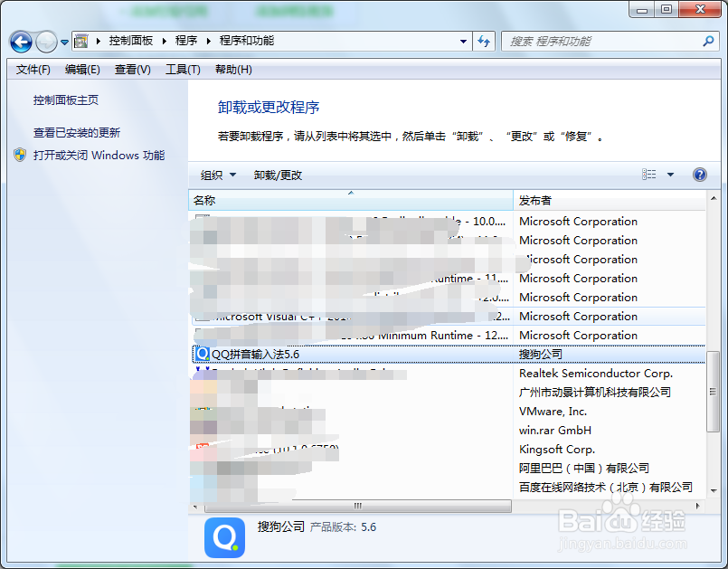728x569 pixels.
Task: Click 阿里巴巴（中国）有限公司 publisher entry
Action: [x=584, y=469]
